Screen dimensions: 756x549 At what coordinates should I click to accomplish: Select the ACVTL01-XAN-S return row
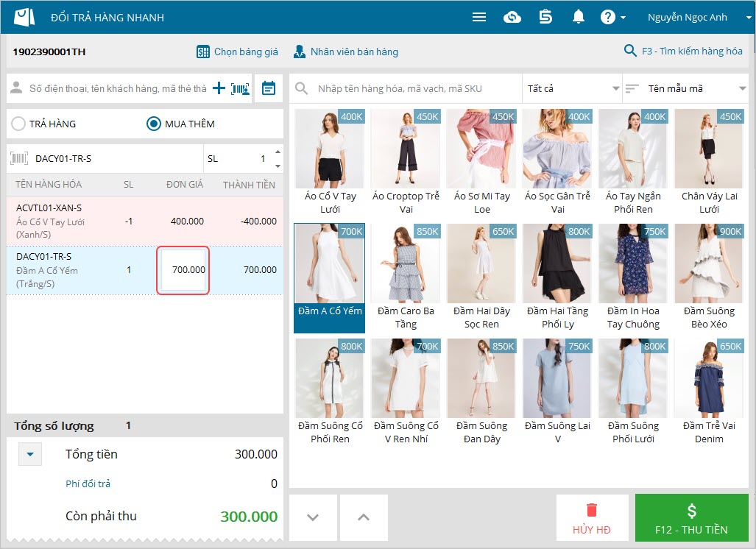pos(144,222)
